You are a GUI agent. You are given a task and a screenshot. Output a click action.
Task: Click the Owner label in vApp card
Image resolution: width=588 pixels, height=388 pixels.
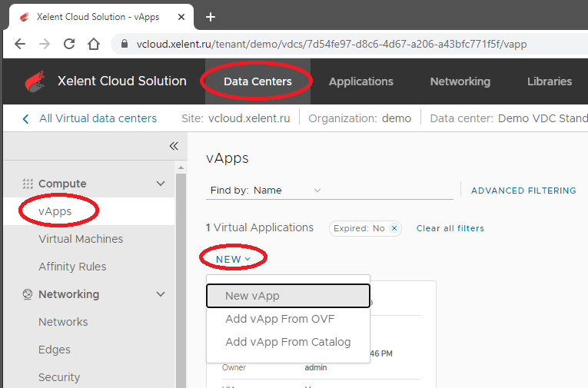(234, 368)
